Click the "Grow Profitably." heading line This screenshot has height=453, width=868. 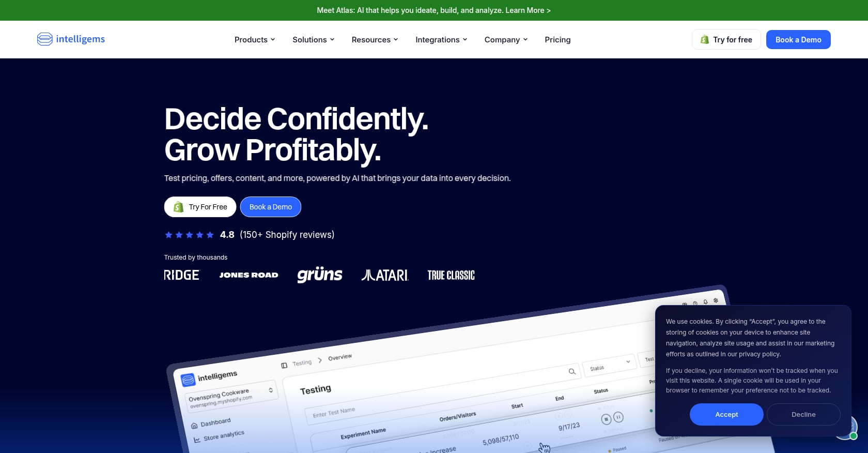[272, 150]
